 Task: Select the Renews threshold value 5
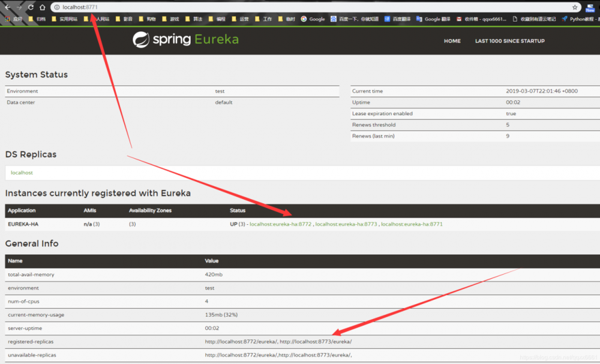508,125
